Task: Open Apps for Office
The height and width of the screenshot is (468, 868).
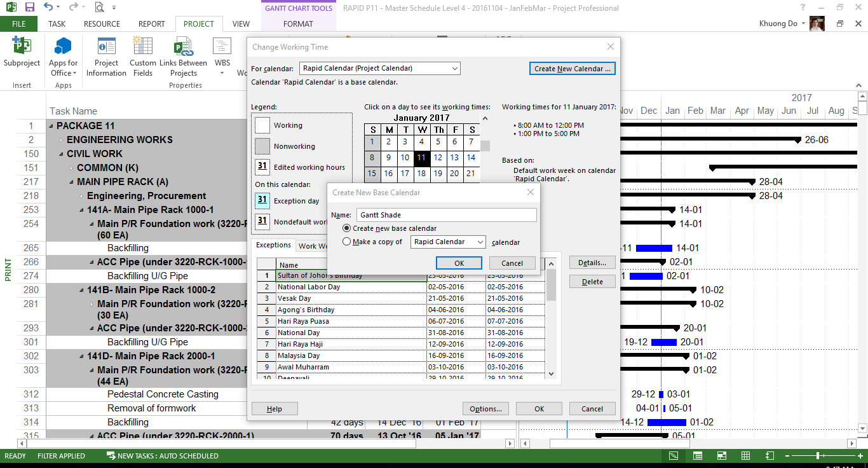Action: [x=64, y=47]
